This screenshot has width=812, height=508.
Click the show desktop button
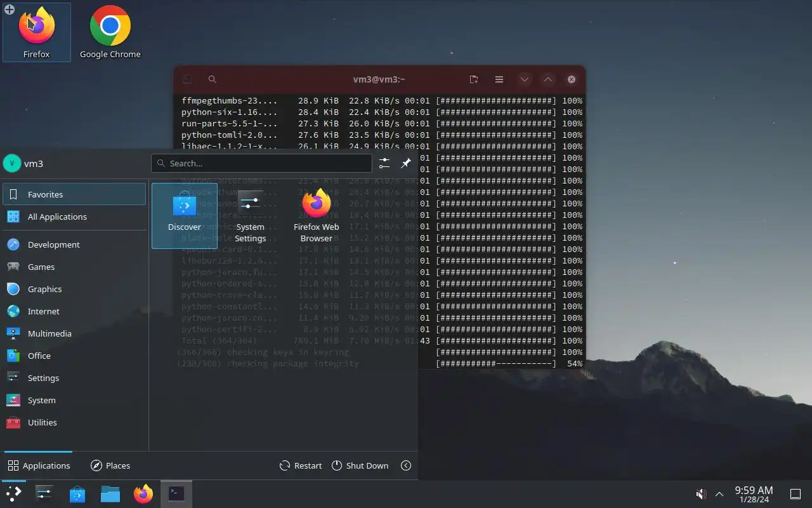point(795,493)
